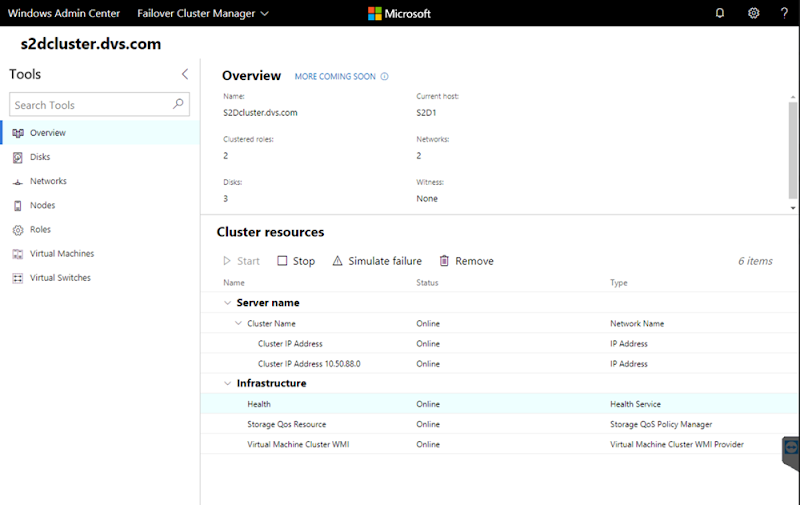Click the Overview scrollbar up arrow
The image size is (800, 505).
[x=793, y=97]
